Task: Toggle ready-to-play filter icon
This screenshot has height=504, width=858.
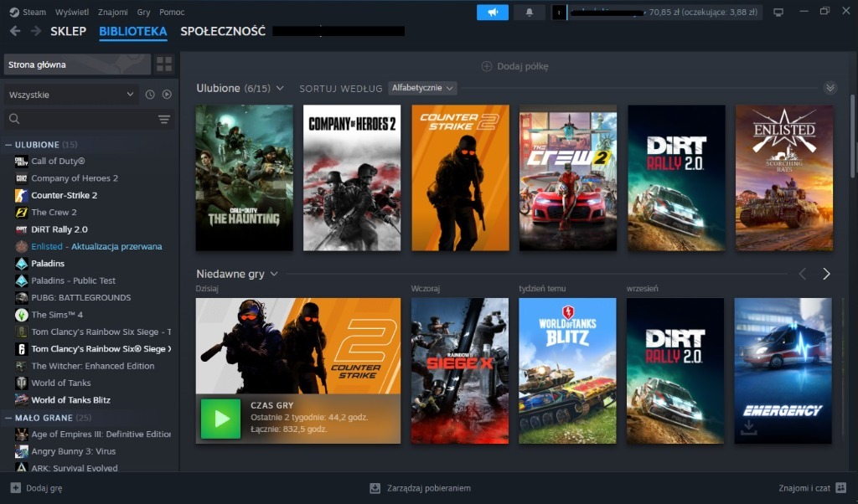Action: (167, 95)
